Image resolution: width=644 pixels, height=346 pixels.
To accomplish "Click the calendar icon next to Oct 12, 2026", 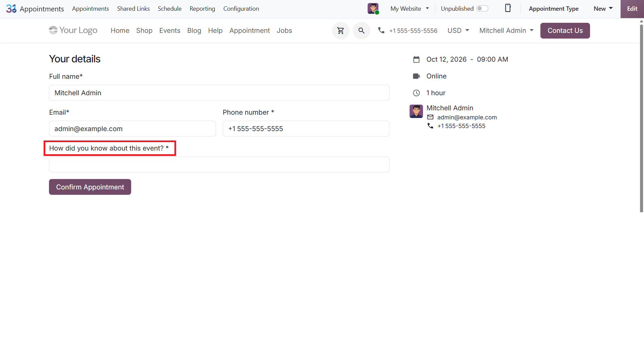I will pos(416,59).
